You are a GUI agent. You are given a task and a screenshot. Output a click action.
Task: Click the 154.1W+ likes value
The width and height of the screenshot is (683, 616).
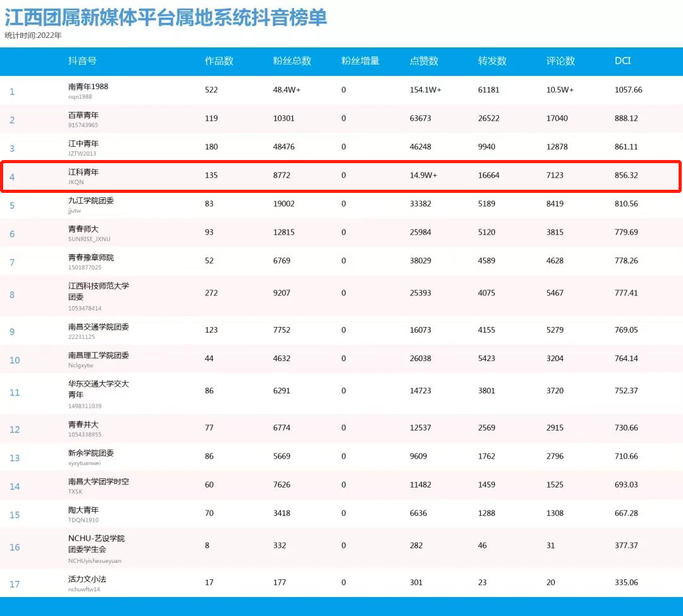(x=426, y=90)
